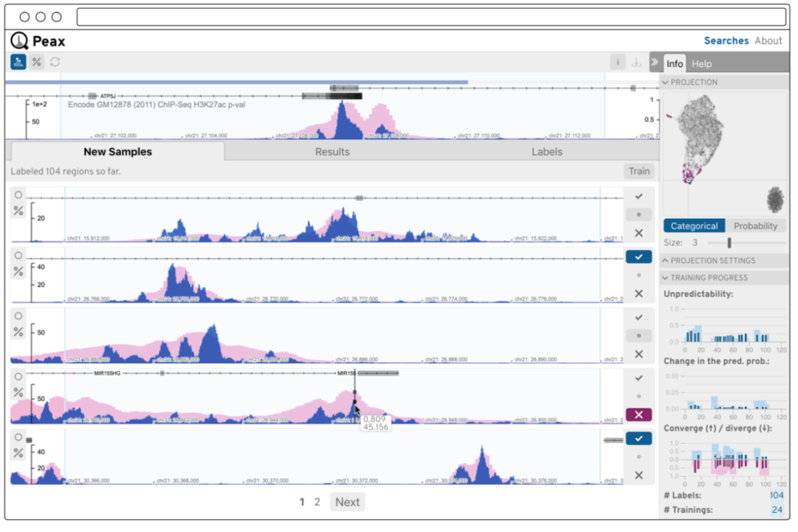Toggle purple negative X on MIR155HG sample
Screen dimensions: 798x532
pos(638,415)
